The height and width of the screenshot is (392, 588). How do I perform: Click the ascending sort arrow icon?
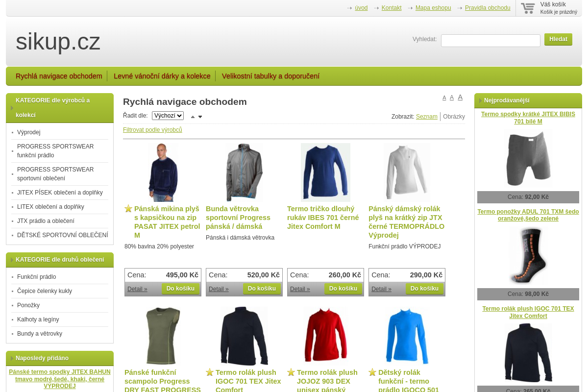(193, 117)
